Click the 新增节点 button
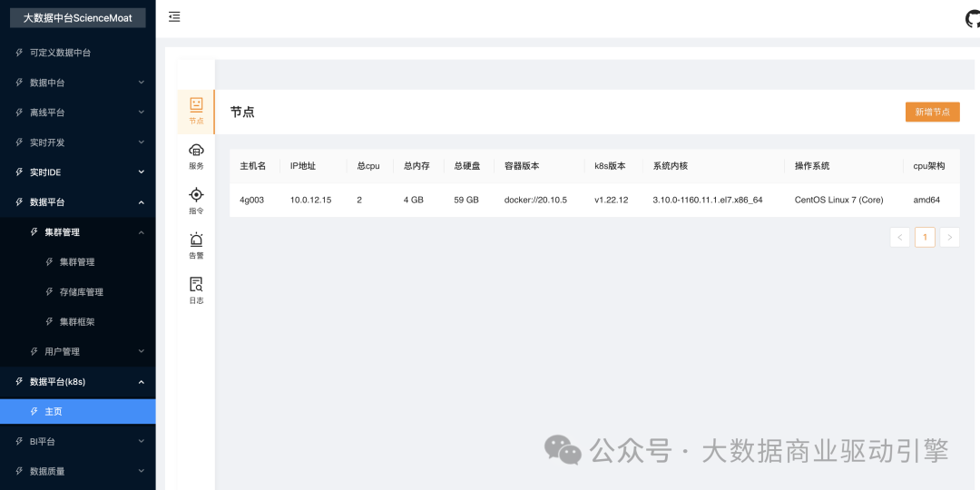 point(932,112)
